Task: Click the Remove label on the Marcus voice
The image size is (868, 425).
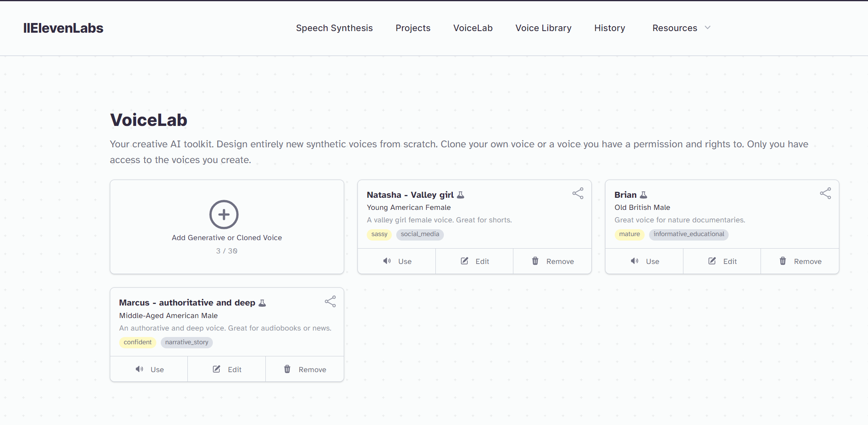Action: coord(312,370)
